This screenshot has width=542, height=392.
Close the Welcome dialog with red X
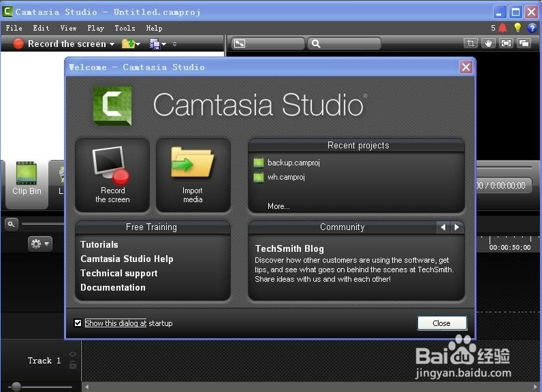(466, 67)
